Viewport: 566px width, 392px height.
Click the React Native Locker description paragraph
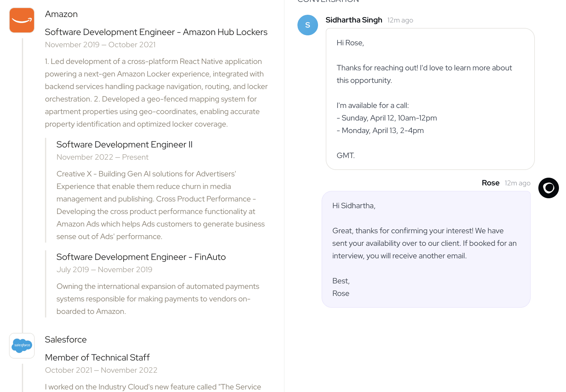(156, 93)
